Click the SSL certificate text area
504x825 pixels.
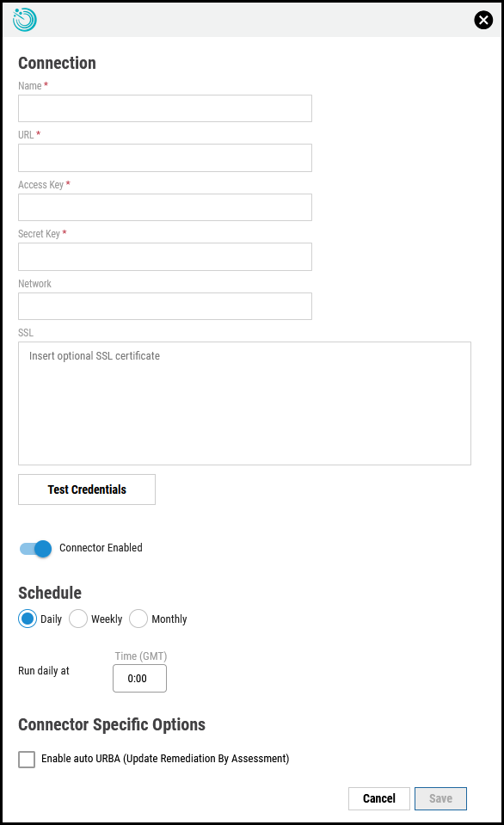tap(244, 403)
